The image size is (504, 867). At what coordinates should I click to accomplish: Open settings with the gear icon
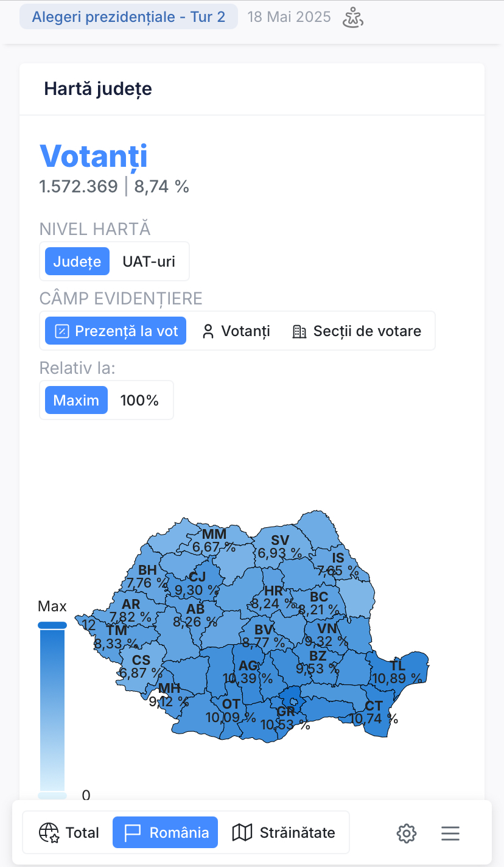[x=406, y=833]
